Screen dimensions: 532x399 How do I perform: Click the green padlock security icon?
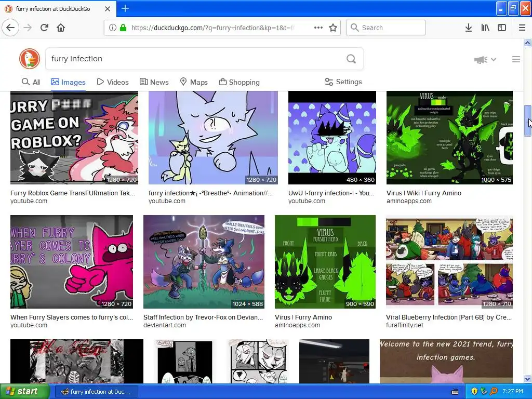pyautogui.click(x=123, y=28)
